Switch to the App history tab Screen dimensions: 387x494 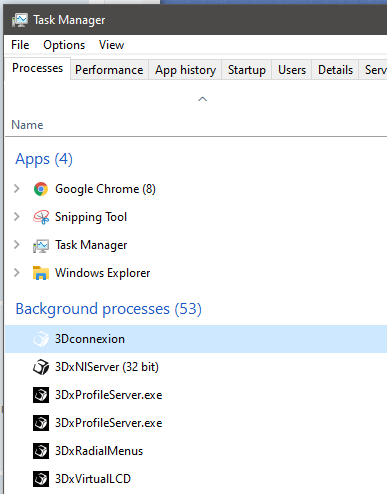pos(185,70)
